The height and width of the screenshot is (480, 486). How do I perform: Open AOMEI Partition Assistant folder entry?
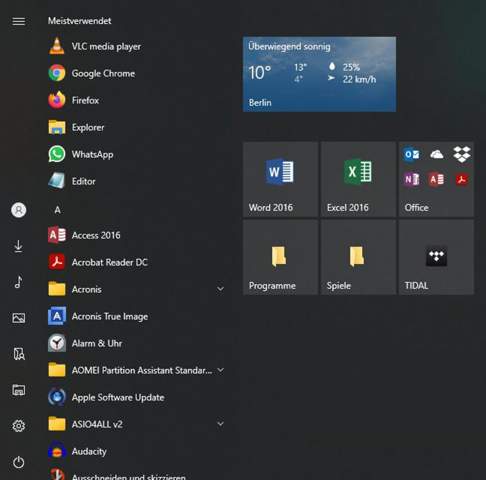tap(137, 370)
